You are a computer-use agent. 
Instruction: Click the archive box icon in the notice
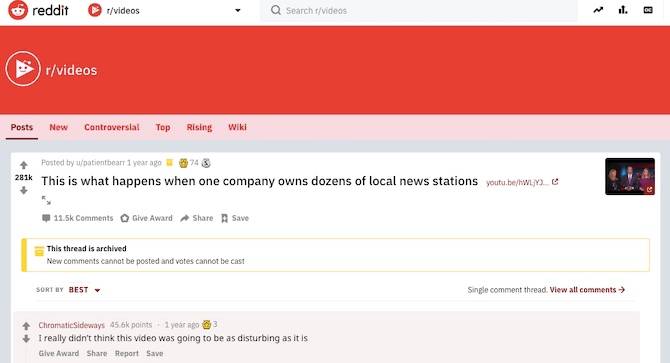click(39, 251)
